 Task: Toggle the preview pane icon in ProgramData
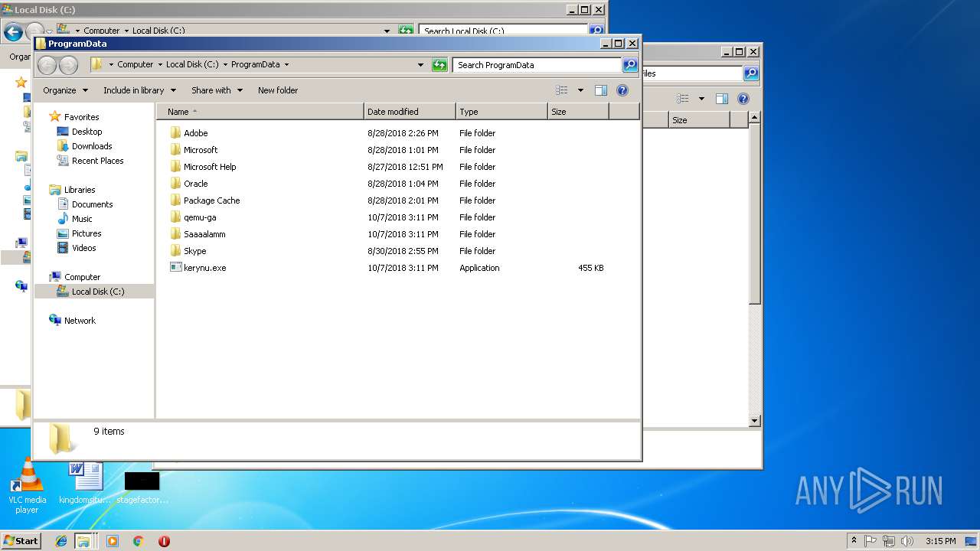click(601, 90)
